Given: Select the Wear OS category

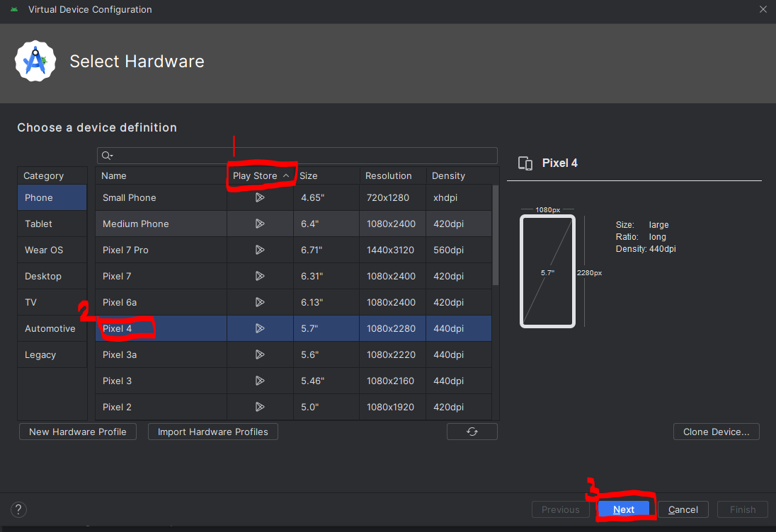Looking at the screenshot, I should click(x=52, y=250).
